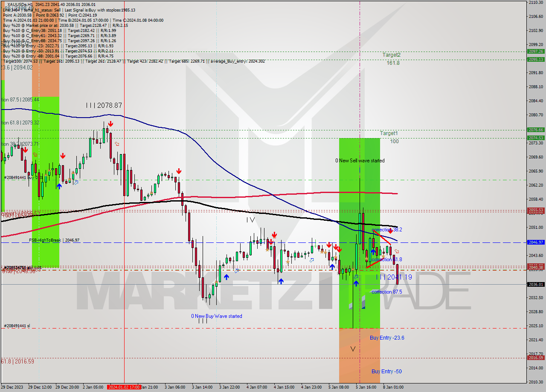Click the green 2076.66 price tag

pyautogui.click(x=536, y=130)
